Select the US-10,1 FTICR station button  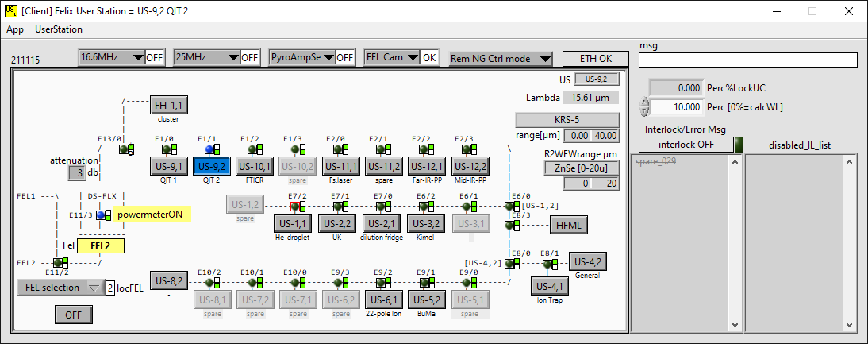click(x=252, y=166)
